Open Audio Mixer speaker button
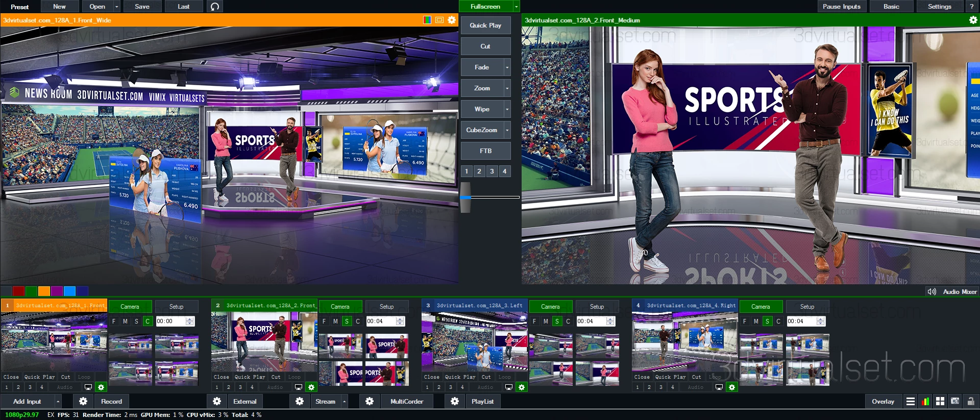Screen dimensions: 980x420 (x=952, y=291)
